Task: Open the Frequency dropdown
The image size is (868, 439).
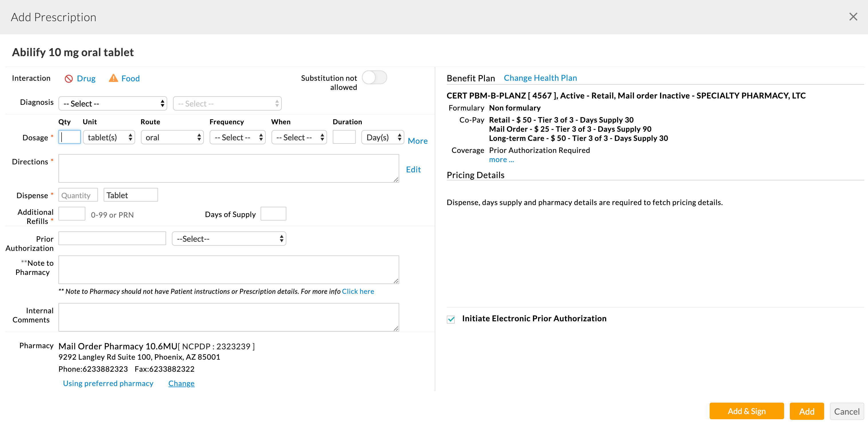Action: 238,137
